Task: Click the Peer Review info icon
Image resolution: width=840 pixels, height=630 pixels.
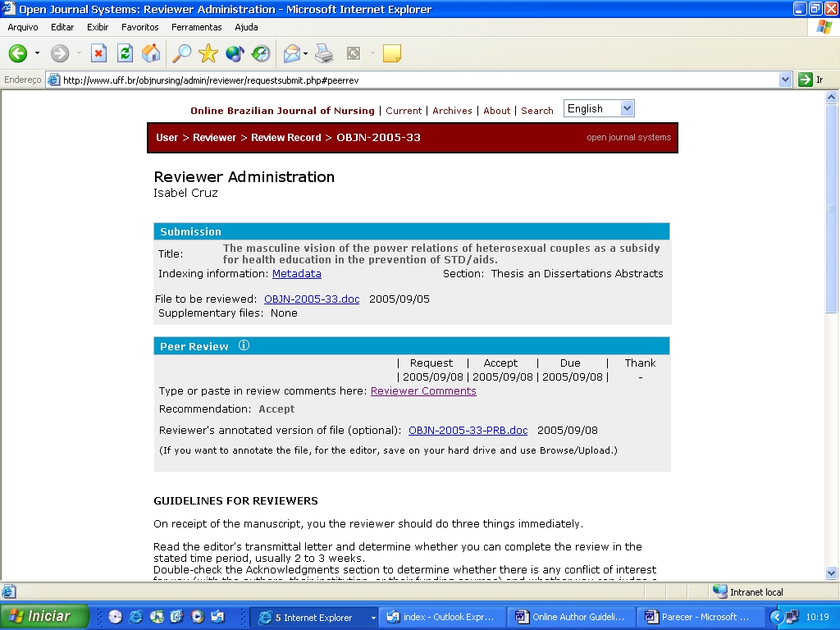Action: [x=244, y=345]
